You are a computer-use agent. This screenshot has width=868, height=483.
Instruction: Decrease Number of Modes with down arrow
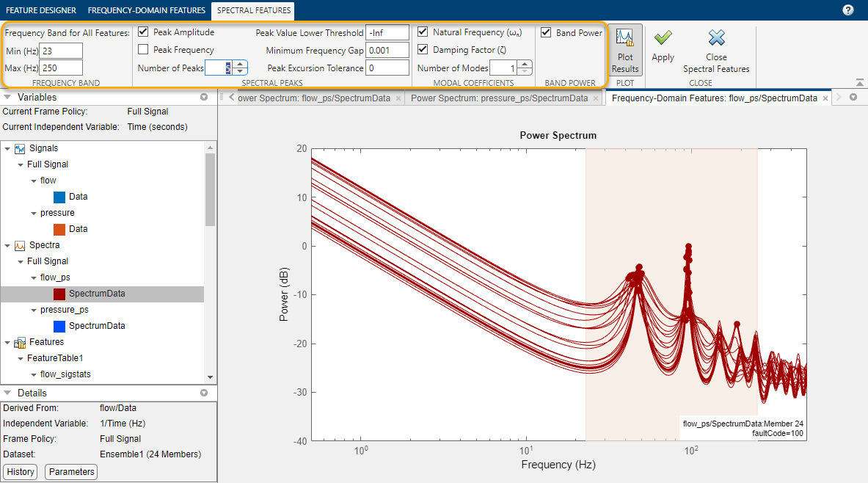tap(525, 71)
